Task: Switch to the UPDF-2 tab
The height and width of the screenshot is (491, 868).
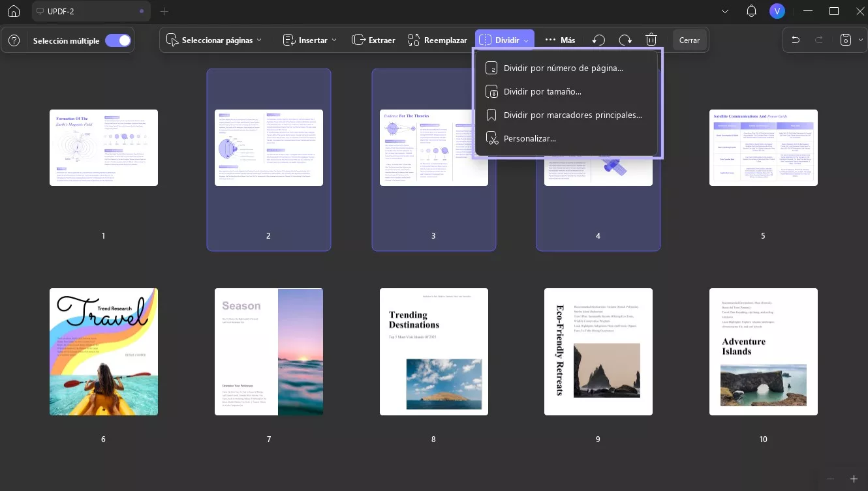Action: click(x=91, y=11)
